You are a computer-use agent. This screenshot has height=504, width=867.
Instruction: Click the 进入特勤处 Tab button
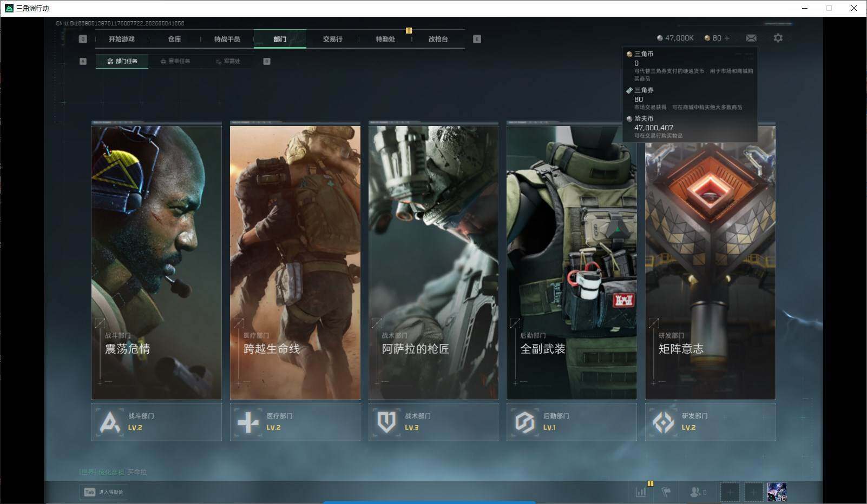tap(103, 492)
